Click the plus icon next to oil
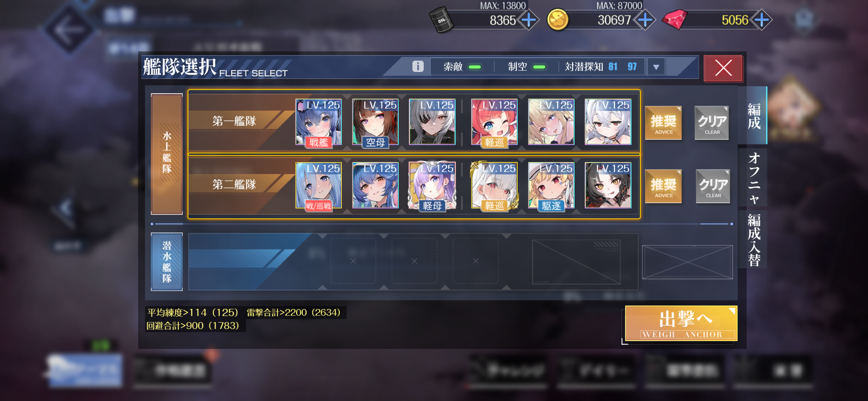Viewport: 868px width, 401px height. pyautogui.click(x=529, y=20)
